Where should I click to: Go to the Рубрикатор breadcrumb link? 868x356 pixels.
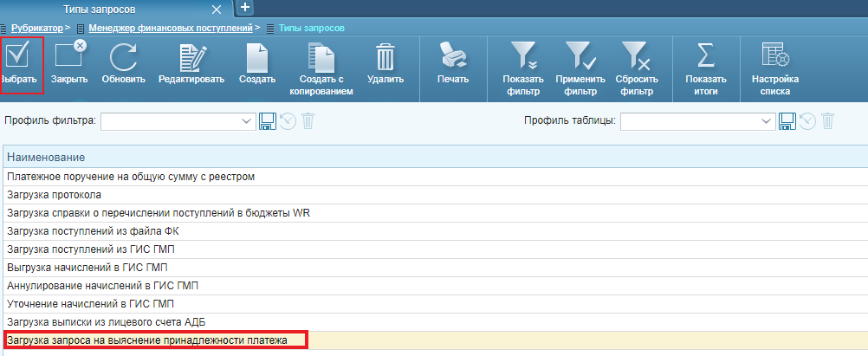[37, 27]
